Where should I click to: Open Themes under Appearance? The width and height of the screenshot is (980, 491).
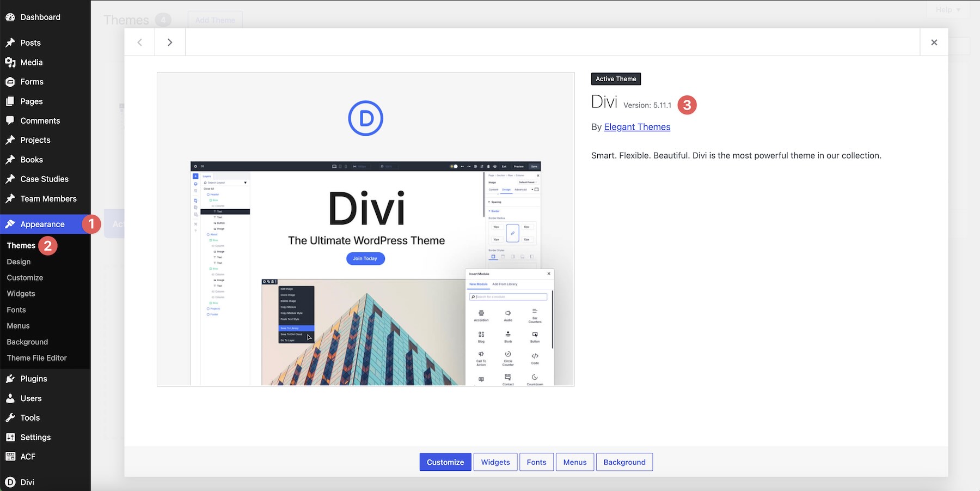[21, 245]
